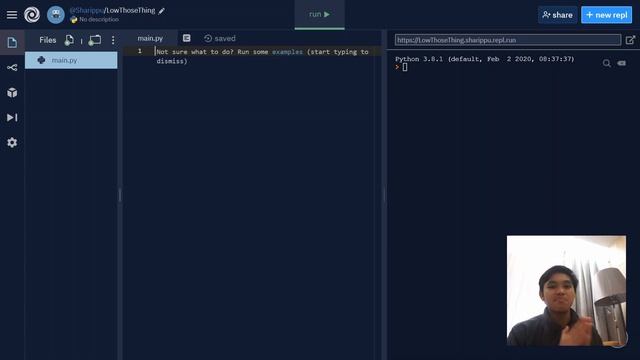Viewport: 640px width, 360px height.
Task: Open files panel three-dot menu
Action: tap(113, 40)
